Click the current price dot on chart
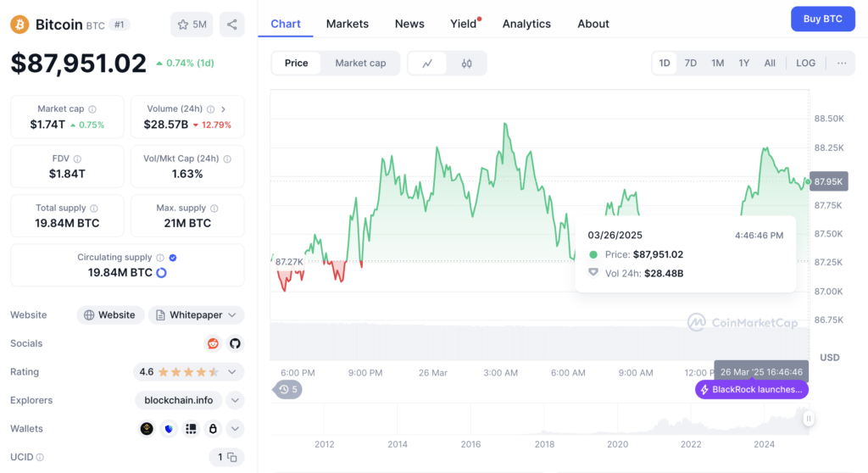The height and width of the screenshot is (473, 868). pyautogui.click(x=808, y=181)
